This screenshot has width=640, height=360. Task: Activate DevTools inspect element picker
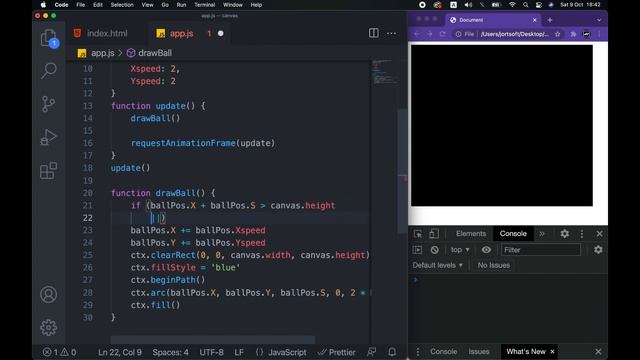pyautogui.click(x=418, y=234)
